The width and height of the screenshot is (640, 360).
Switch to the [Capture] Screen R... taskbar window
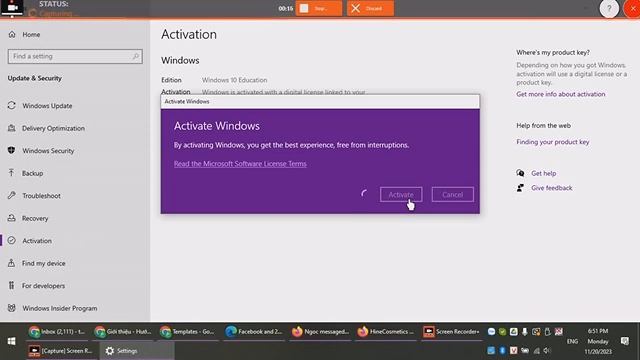point(62,351)
